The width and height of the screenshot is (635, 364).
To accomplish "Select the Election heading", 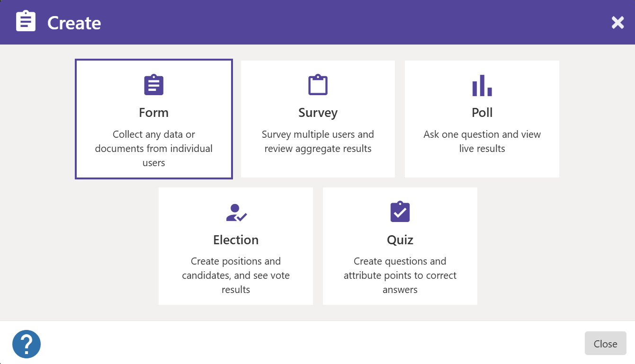I will pyautogui.click(x=236, y=240).
